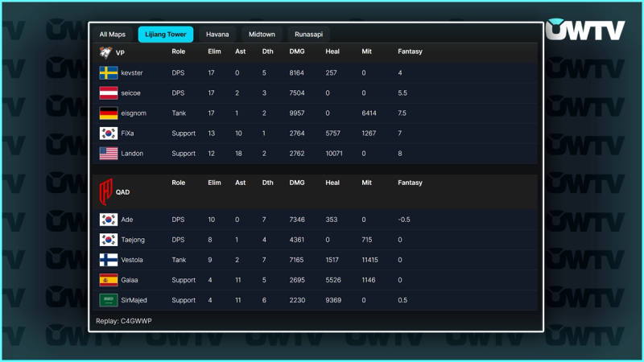The image size is (644, 362).
Task: Select the Lijiang Tower tab
Action: (x=166, y=35)
